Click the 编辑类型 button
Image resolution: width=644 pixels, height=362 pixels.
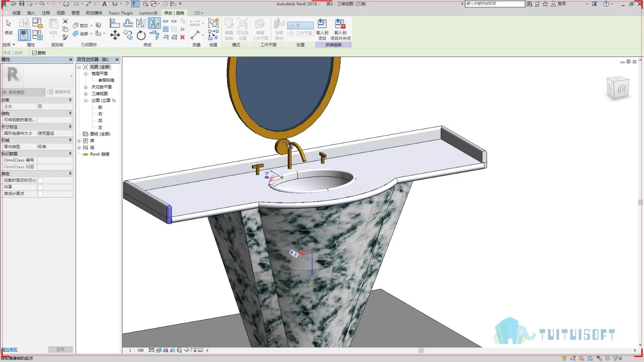60,92
